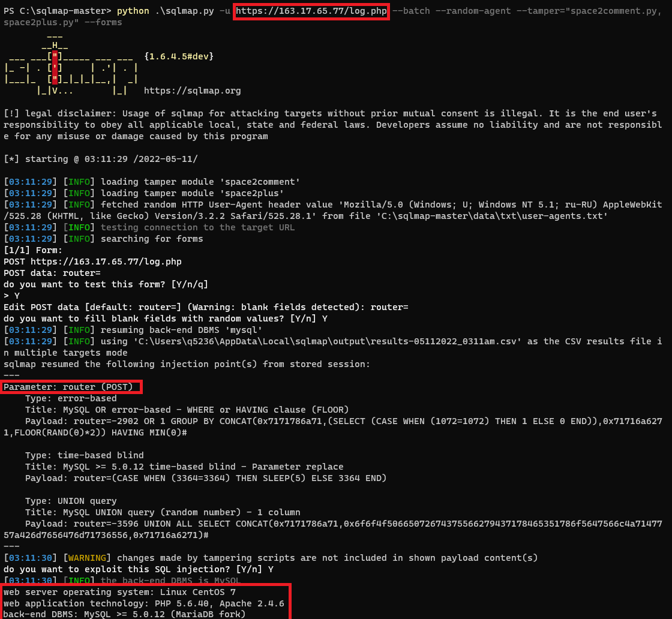Image resolution: width=672 pixels, height=619 pixels.
Task: Click the 'starting @ 03:11:29 /2022-05-11/' line
Action: (101, 159)
